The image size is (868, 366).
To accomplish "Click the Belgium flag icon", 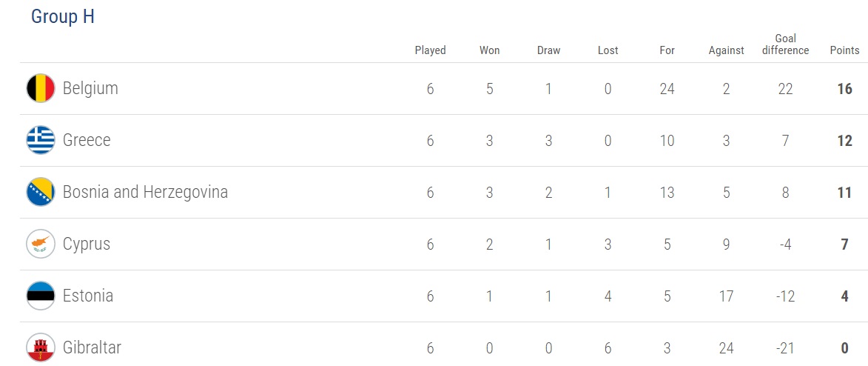I will 41,88.
